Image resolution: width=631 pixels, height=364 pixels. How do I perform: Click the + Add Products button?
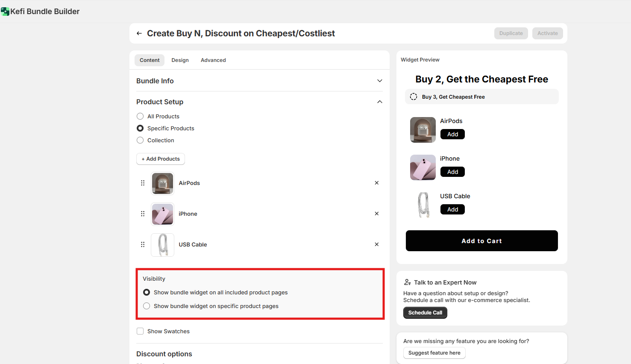click(x=161, y=159)
